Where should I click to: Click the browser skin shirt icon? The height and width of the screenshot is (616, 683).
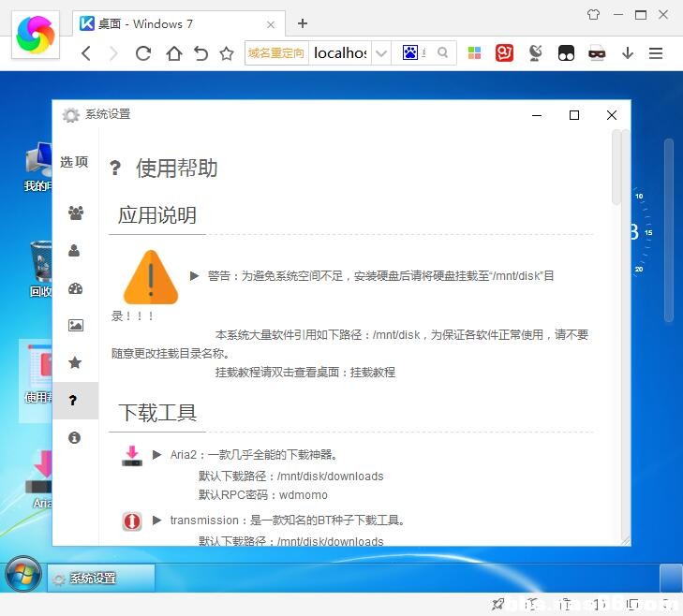(x=593, y=14)
